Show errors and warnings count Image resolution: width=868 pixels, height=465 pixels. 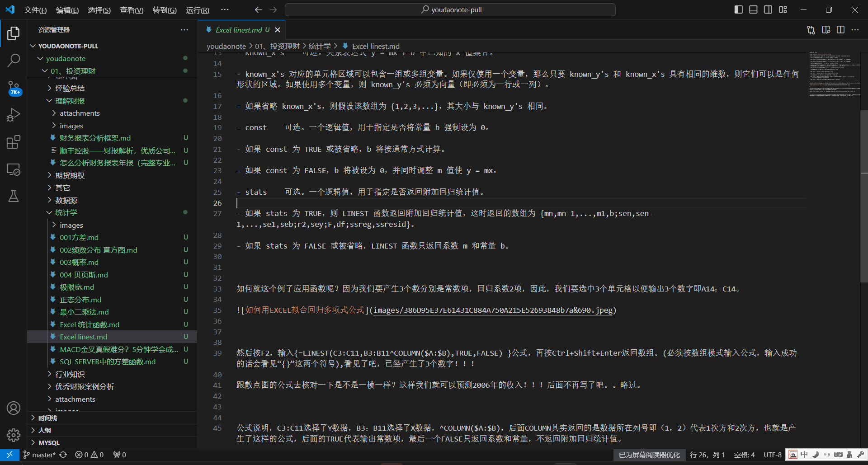click(x=90, y=455)
